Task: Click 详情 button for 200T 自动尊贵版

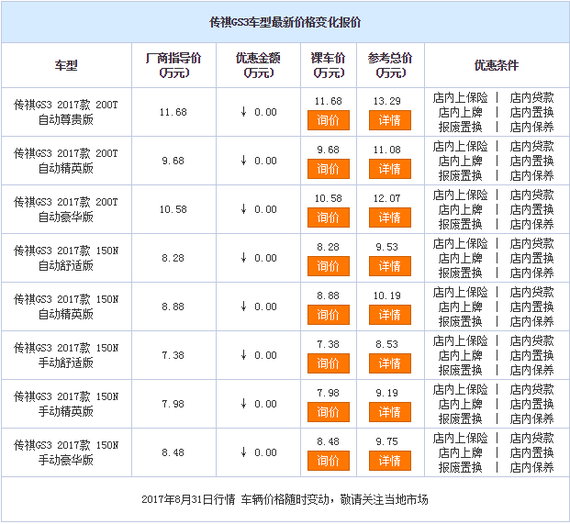Action: [390, 120]
